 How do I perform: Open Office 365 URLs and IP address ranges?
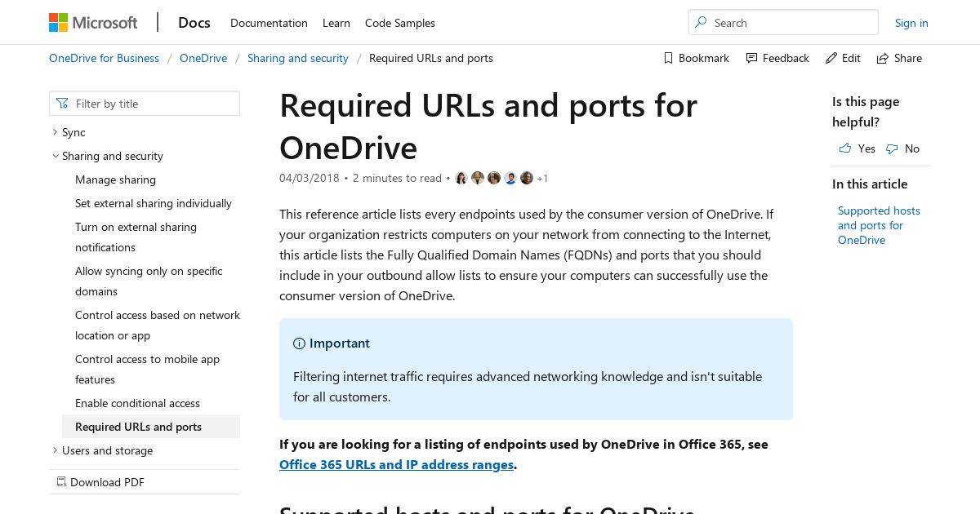[x=396, y=464]
